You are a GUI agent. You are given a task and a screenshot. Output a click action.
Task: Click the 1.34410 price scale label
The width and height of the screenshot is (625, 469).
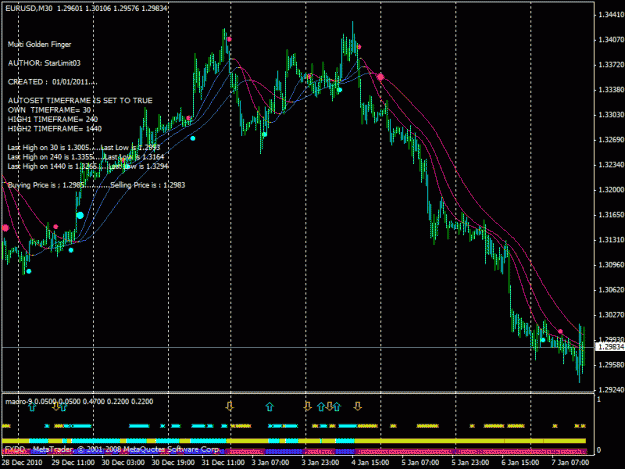pyautogui.click(x=611, y=15)
